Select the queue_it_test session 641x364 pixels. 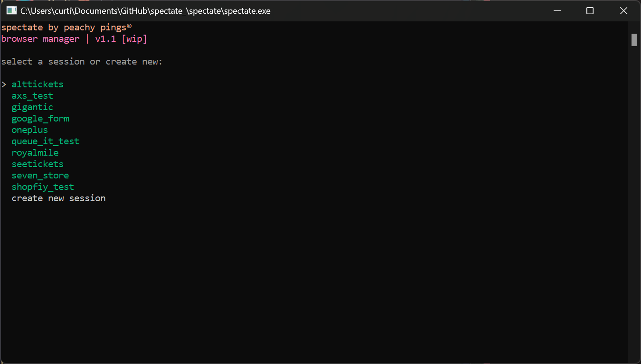[46, 141]
